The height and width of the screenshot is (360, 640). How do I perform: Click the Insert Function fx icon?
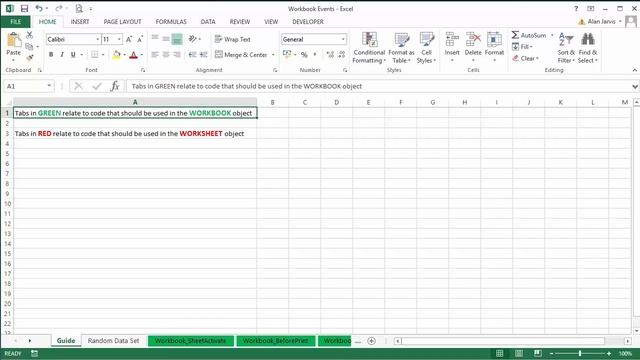[x=115, y=86]
